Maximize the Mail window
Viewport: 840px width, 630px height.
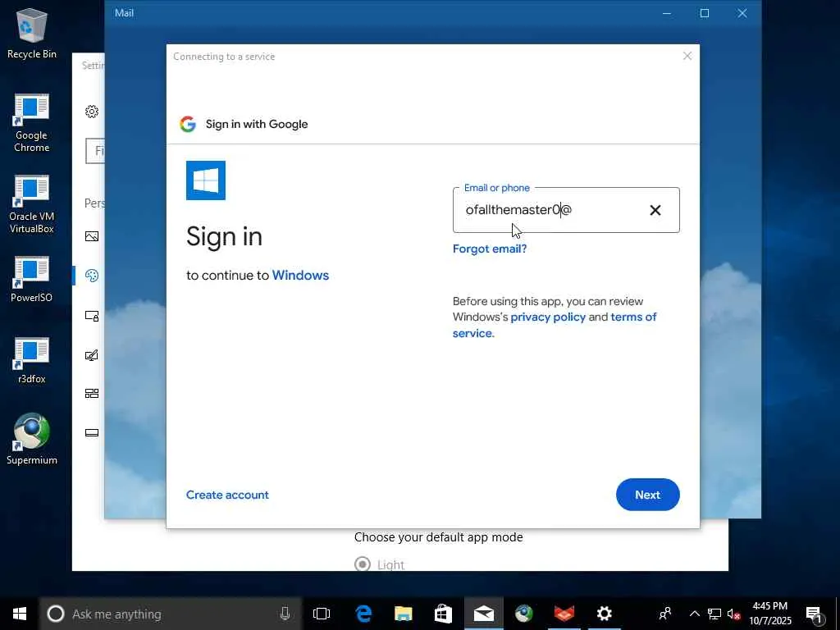(x=705, y=13)
